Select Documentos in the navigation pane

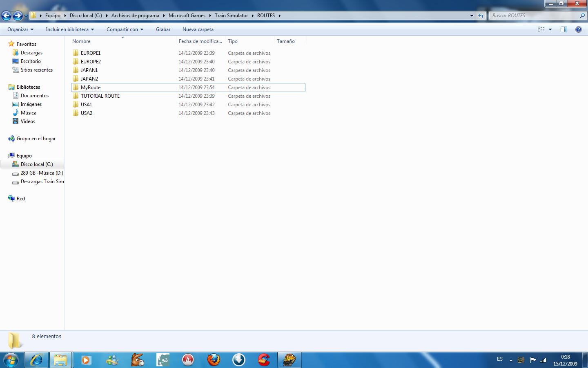click(35, 96)
